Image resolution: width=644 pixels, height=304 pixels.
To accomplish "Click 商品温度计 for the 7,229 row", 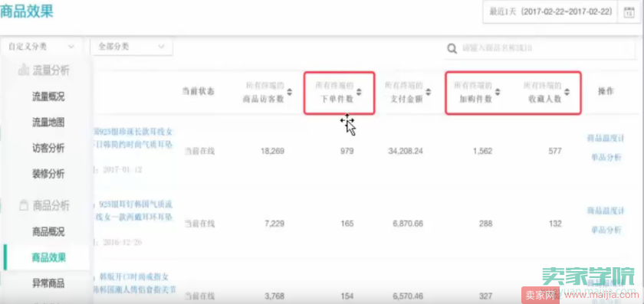I will (x=606, y=211).
